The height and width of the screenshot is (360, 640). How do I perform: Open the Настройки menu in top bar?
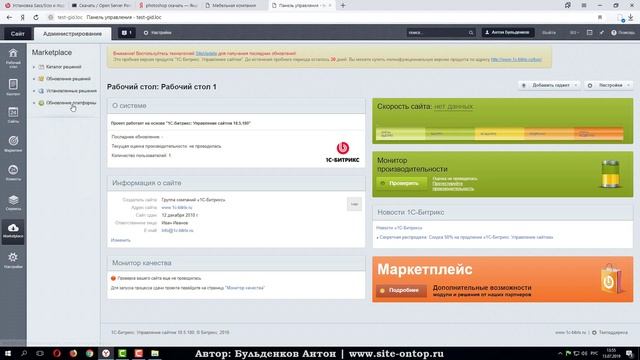click(158, 33)
